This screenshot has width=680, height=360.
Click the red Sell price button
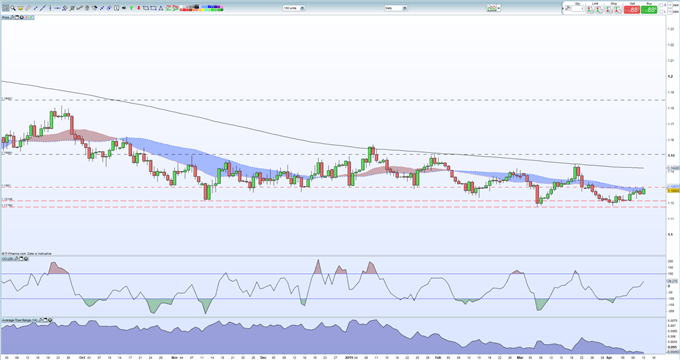click(x=632, y=10)
